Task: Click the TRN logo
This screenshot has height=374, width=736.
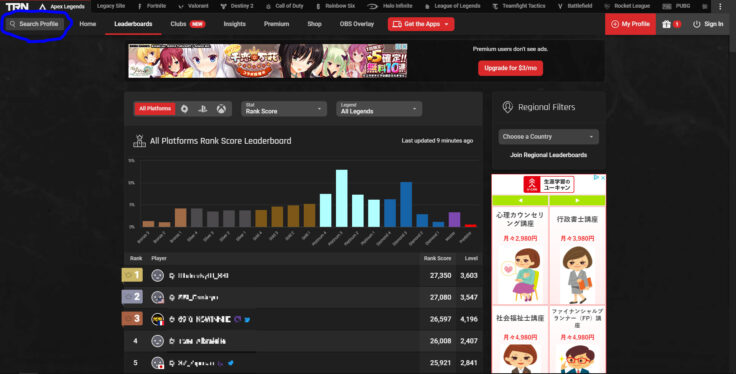Action: [x=17, y=7]
